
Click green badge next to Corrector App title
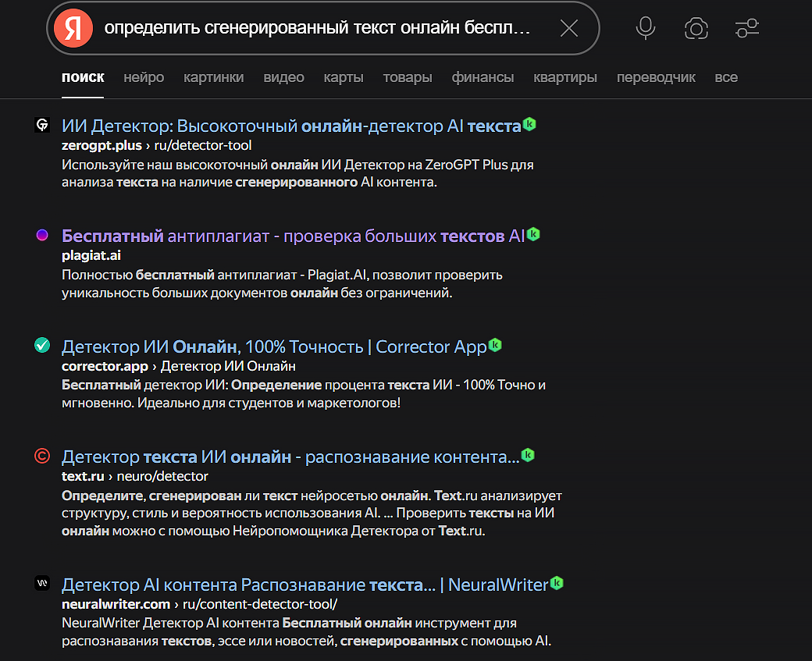pos(495,345)
